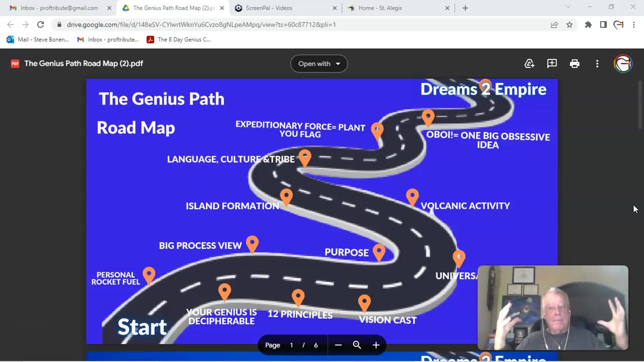The width and height of the screenshot is (644, 362).
Task: Click the tab search chevron
Action: 568,7
